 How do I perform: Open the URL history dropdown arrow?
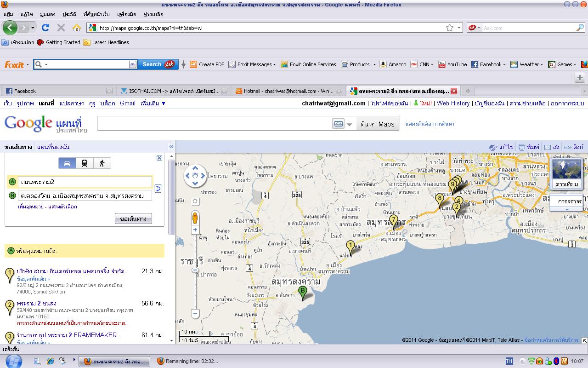click(459, 28)
